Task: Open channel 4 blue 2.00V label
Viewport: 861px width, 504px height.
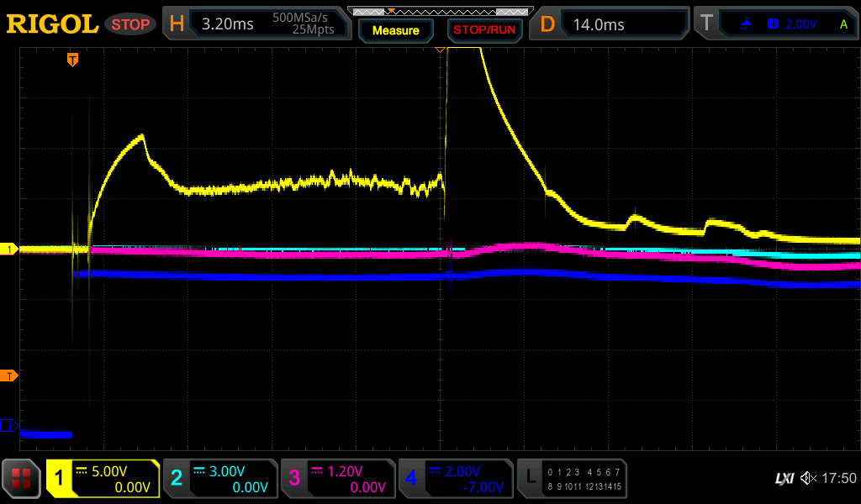Action: coord(456,479)
